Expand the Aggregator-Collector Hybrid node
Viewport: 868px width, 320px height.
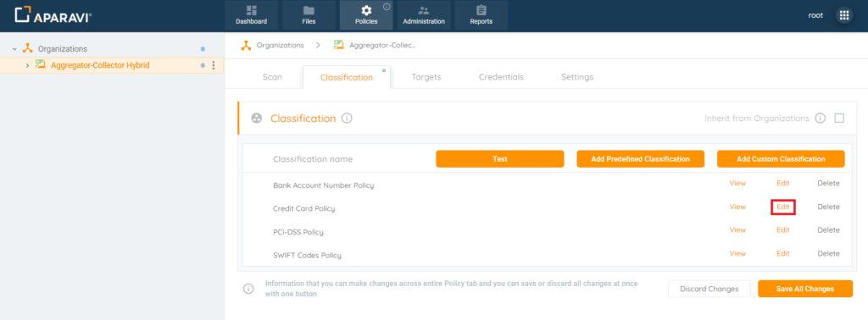(27, 66)
